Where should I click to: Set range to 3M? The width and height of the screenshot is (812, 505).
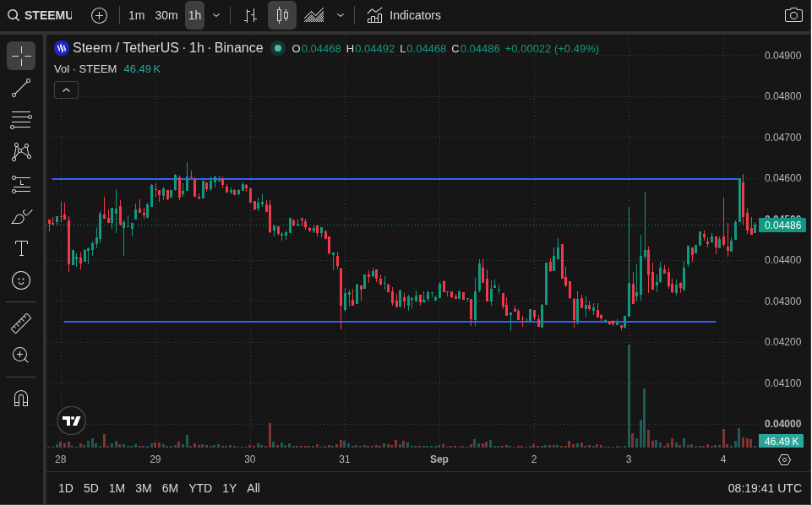[x=144, y=488]
